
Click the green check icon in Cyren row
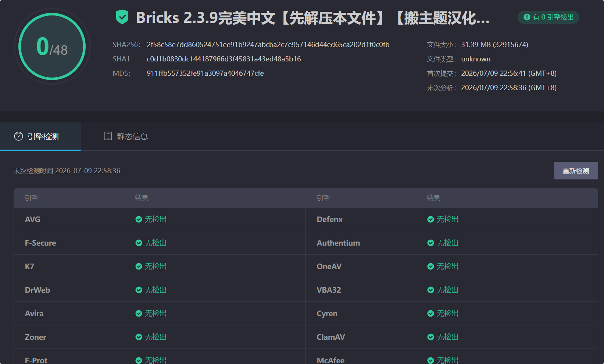point(430,314)
